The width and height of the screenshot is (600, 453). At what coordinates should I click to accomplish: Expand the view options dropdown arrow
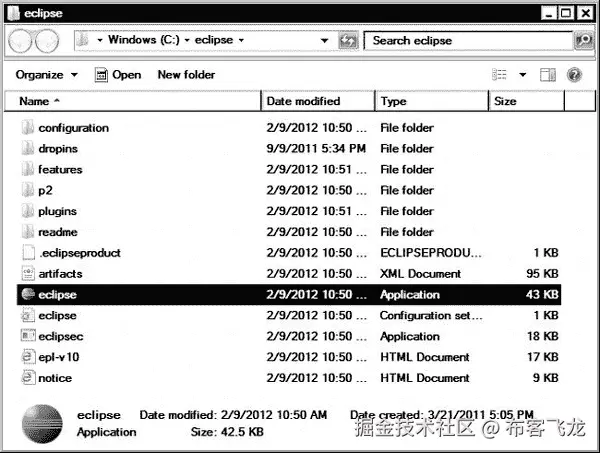click(522, 75)
